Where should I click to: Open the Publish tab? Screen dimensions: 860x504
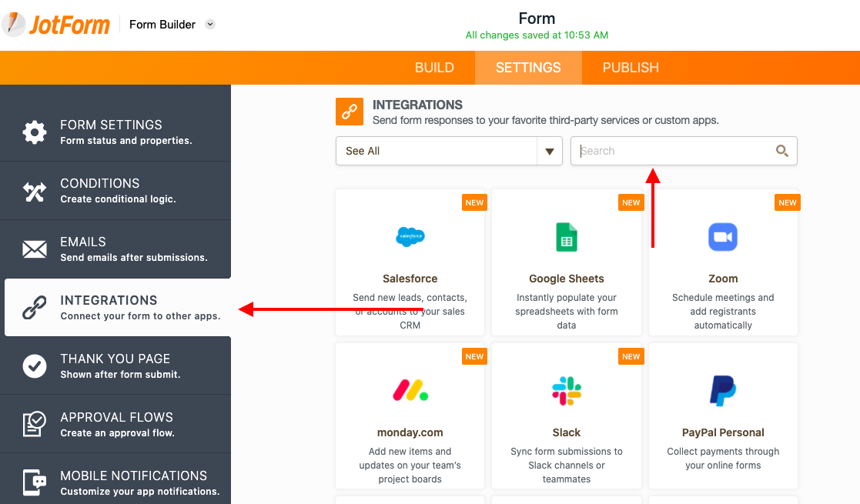(x=631, y=68)
